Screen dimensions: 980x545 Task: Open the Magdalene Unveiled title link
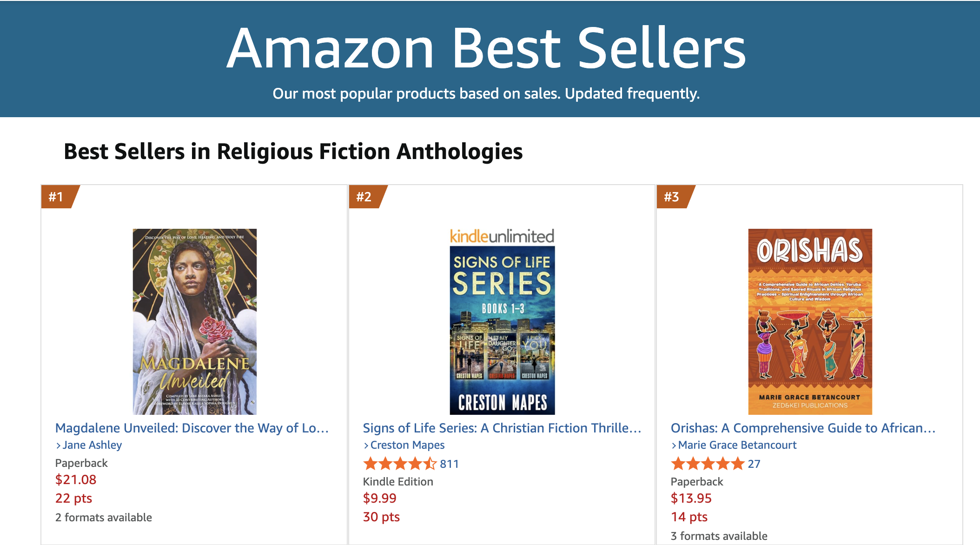point(192,428)
